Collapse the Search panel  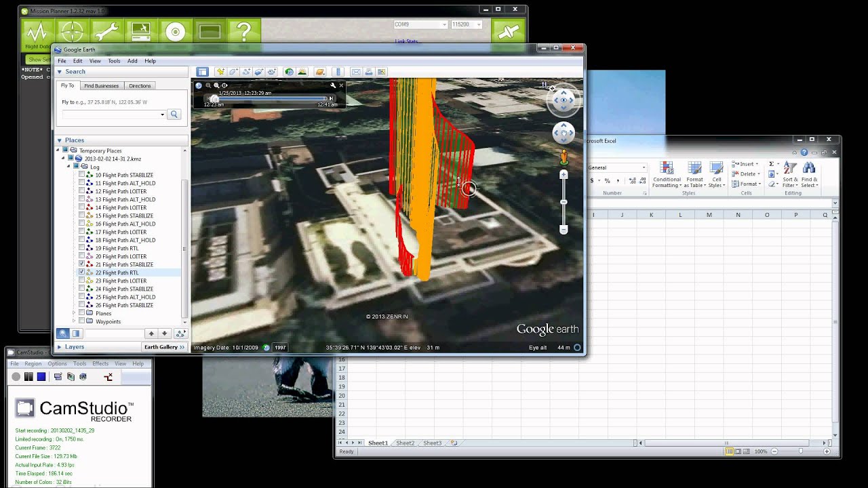click(60, 72)
